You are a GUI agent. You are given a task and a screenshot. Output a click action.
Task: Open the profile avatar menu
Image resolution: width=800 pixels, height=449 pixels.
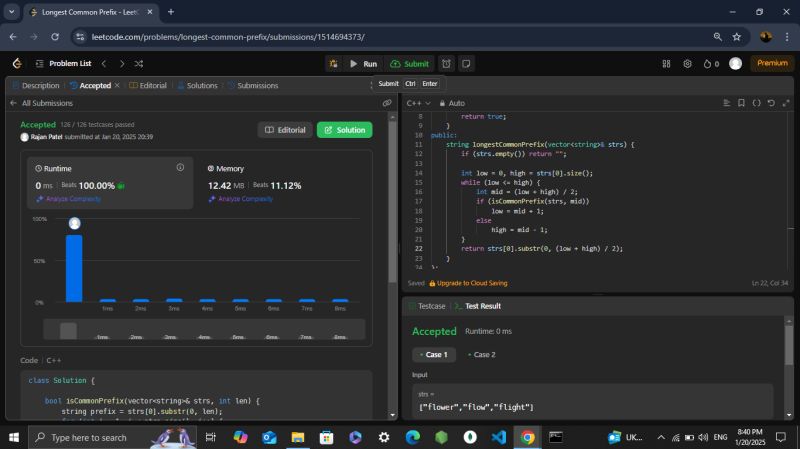[735, 63]
